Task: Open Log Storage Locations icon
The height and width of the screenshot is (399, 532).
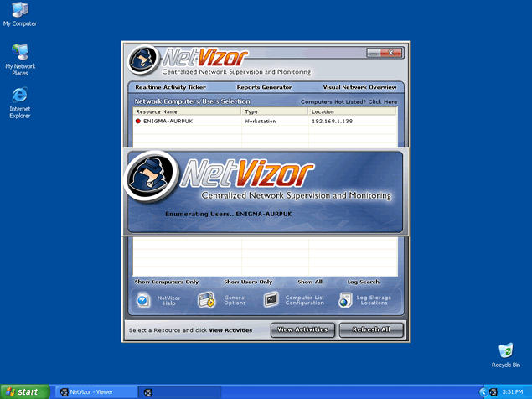Action: [345, 300]
